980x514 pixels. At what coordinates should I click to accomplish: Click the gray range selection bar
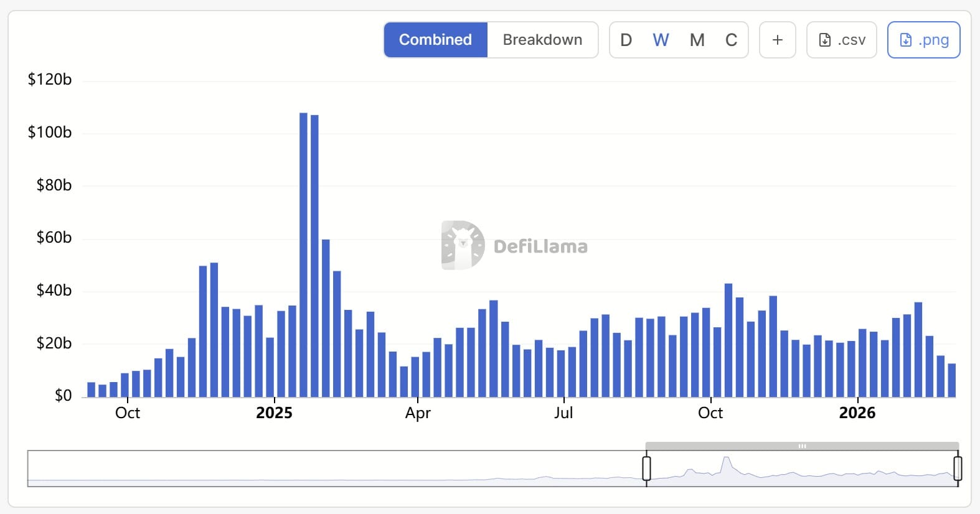click(x=802, y=446)
